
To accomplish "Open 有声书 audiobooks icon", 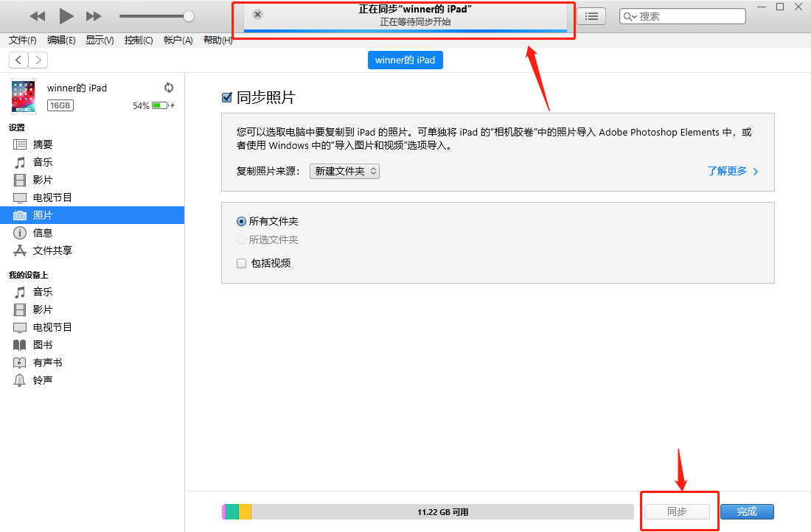I will pyautogui.click(x=20, y=363).
